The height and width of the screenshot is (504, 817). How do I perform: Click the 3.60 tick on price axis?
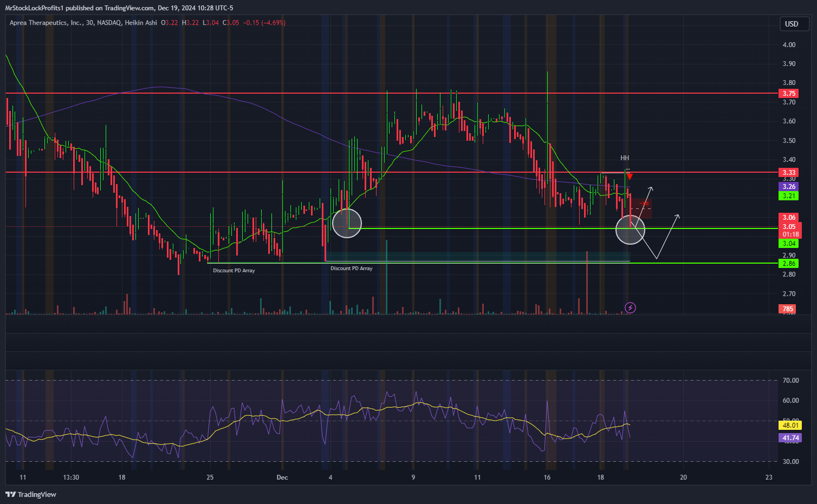pyautogui.click(x=789, y=121)
